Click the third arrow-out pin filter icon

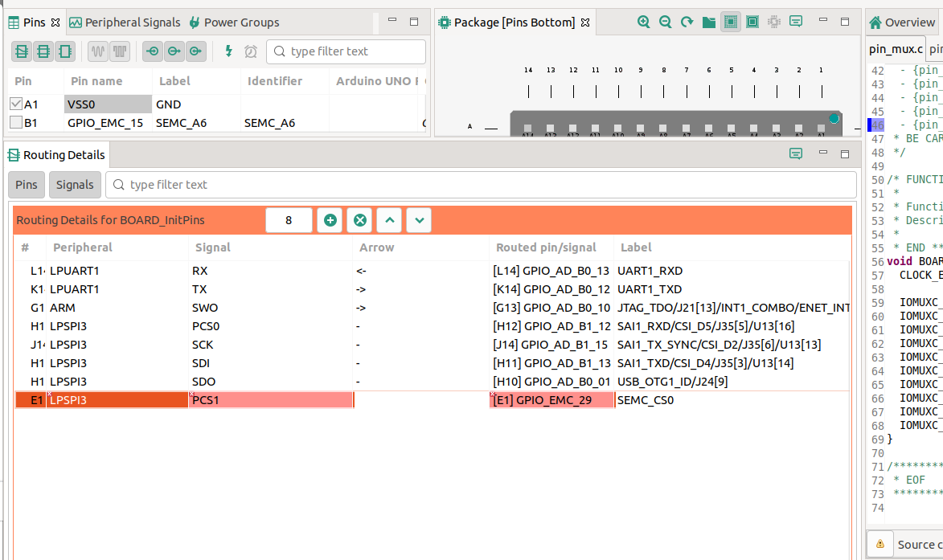pyautogui.click(x=195, y=51)
